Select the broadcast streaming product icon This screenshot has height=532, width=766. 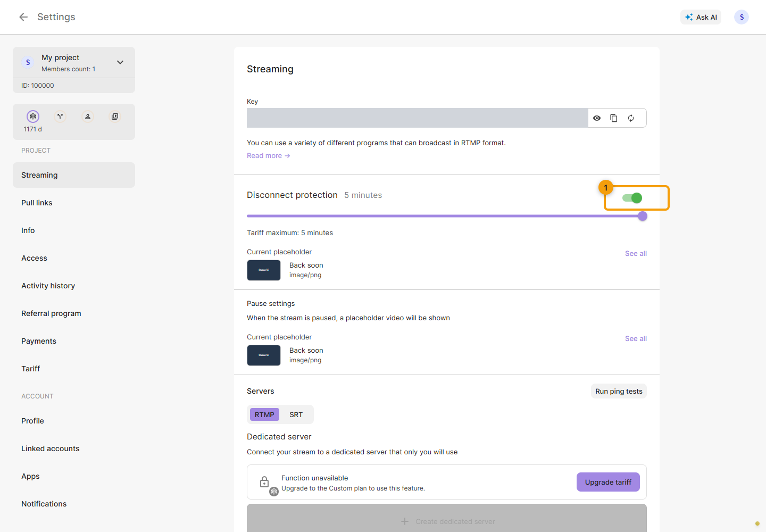pos(33,117)
